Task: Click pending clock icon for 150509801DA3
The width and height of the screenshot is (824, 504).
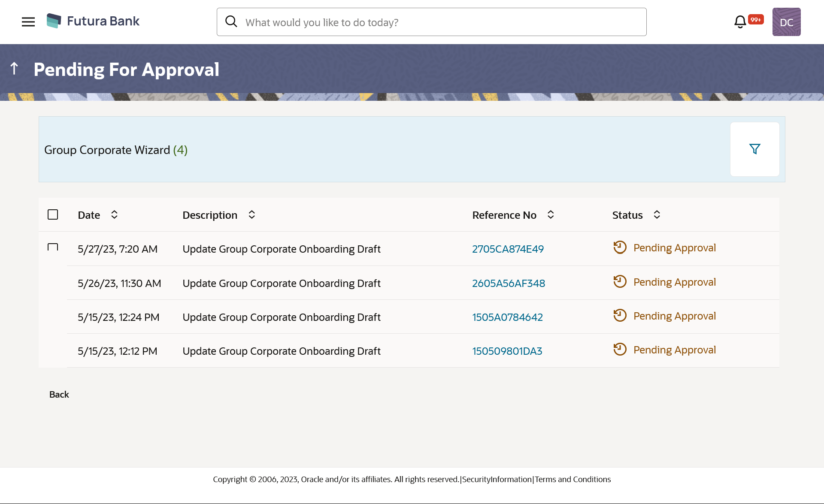Action: click(620, 350)
